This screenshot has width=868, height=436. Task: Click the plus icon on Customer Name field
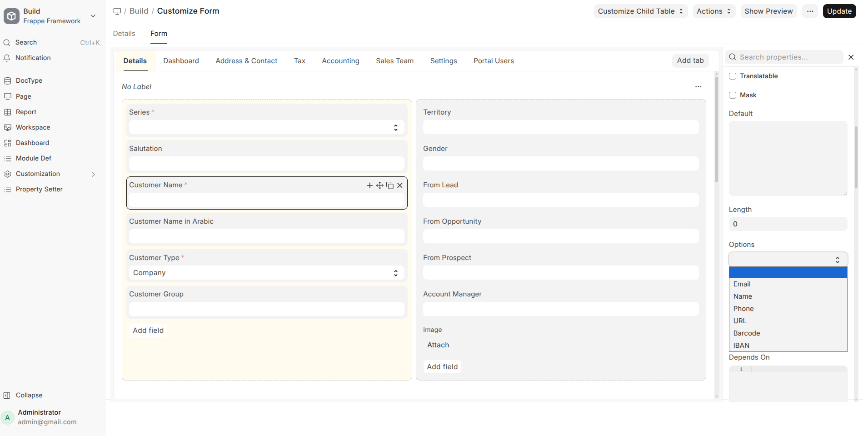click(x=369, y=185)
